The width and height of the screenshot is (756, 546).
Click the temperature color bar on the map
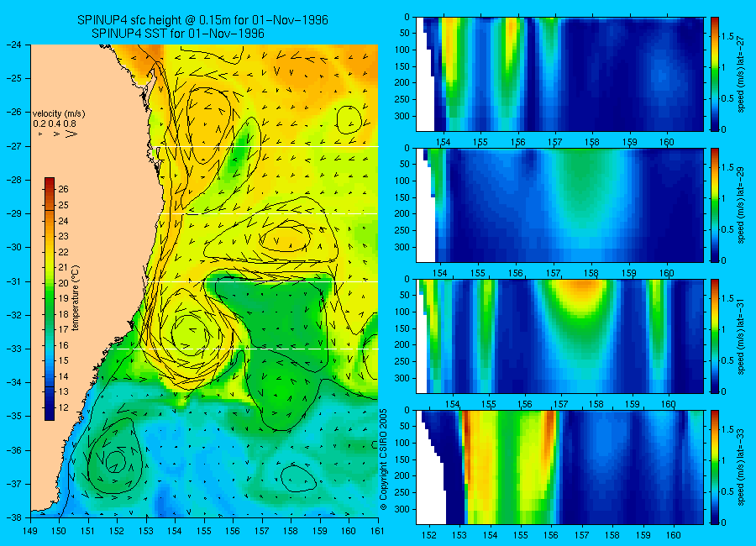point(50,299)
